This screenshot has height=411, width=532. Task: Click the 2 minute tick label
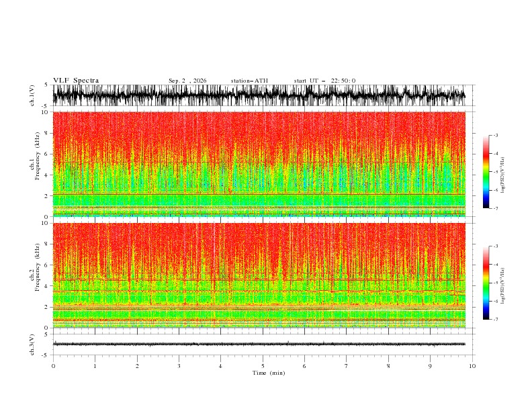(x=137, y=366)
